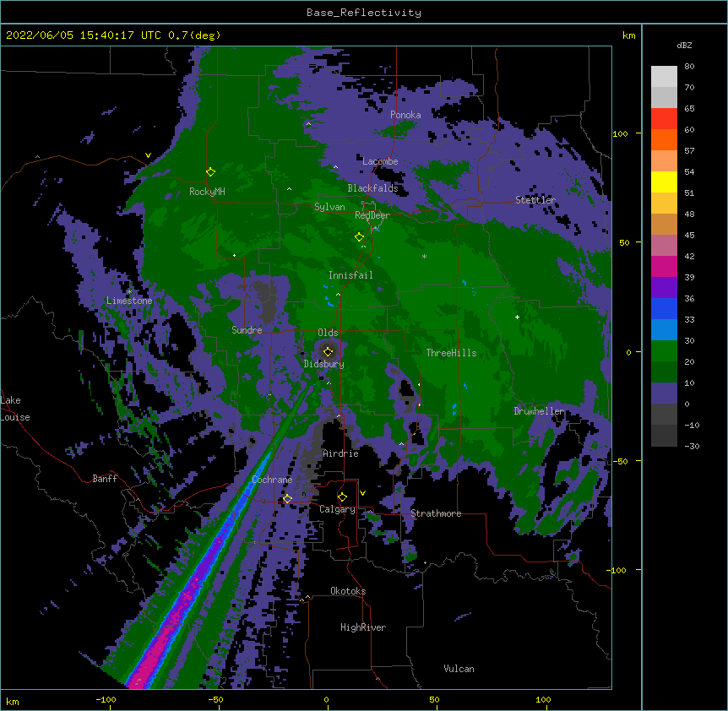Click the yellow diamond marker below RedDeer
Screen dimensions: 728x711
[x=359, y=237]
